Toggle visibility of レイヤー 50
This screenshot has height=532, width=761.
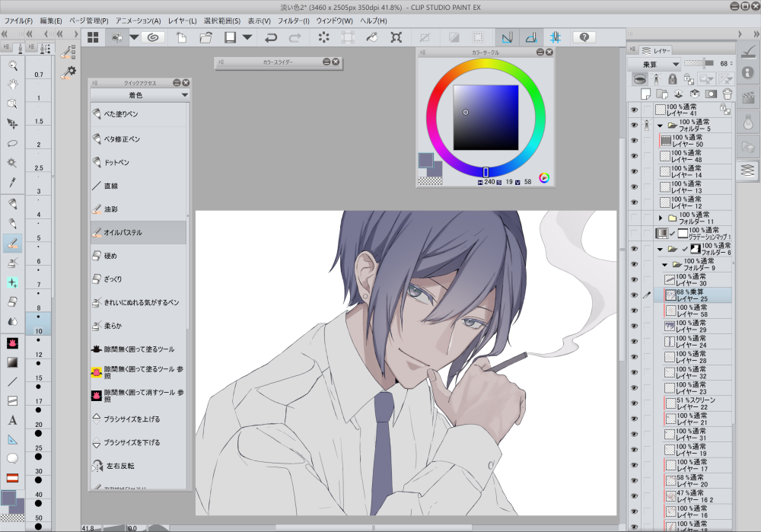pyautogui.click(x=634, y=141)
